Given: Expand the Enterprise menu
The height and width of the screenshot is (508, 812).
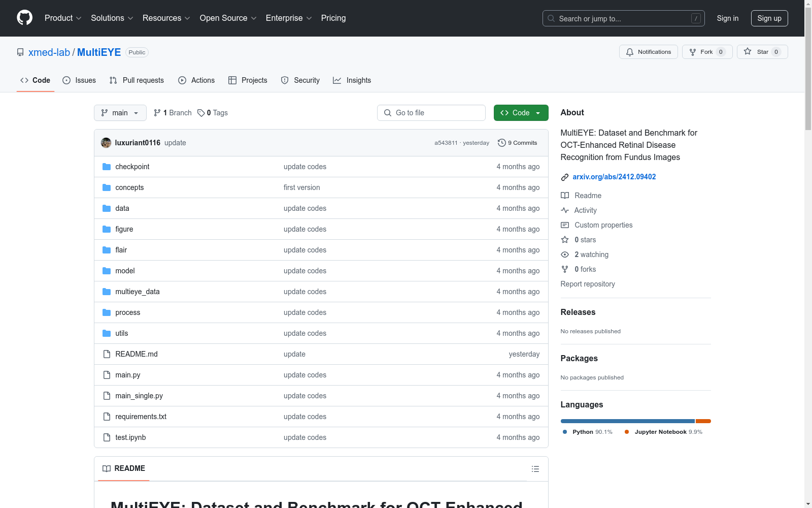Looking at the screenshot, I should (289, 18).
